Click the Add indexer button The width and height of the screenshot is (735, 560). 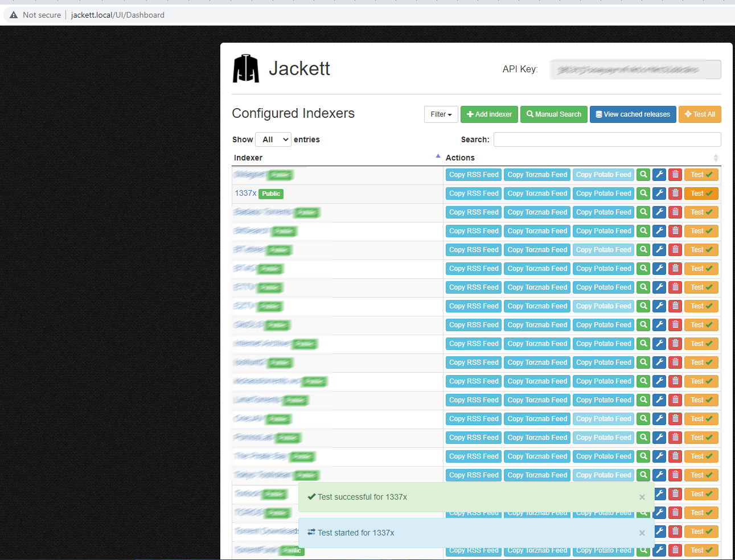tap(489, 114)
